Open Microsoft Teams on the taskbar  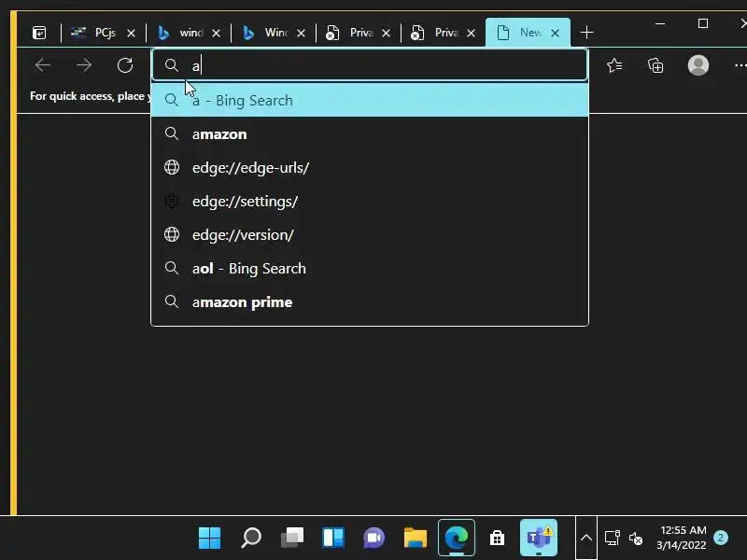(539, 539)
